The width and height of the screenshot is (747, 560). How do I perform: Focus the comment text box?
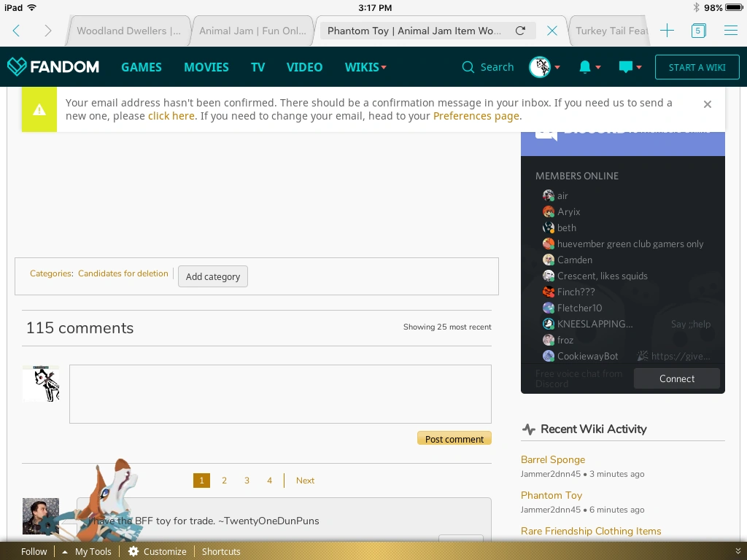[280, 394]
